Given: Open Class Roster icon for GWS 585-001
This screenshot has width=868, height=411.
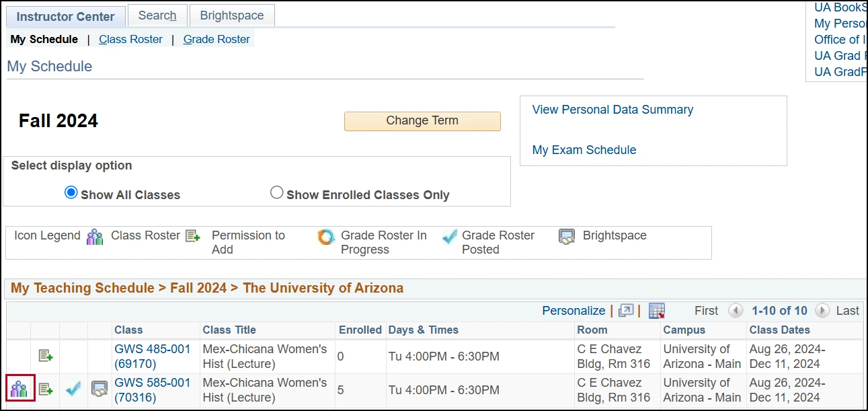Looking at the screenshot, I should pyautogui.click(x=19, y=389).
